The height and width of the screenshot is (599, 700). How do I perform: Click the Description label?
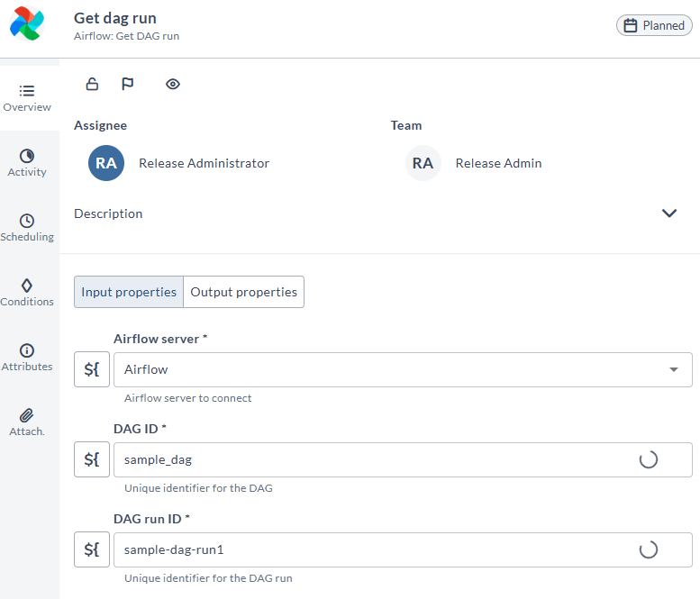tap(108, 213)
